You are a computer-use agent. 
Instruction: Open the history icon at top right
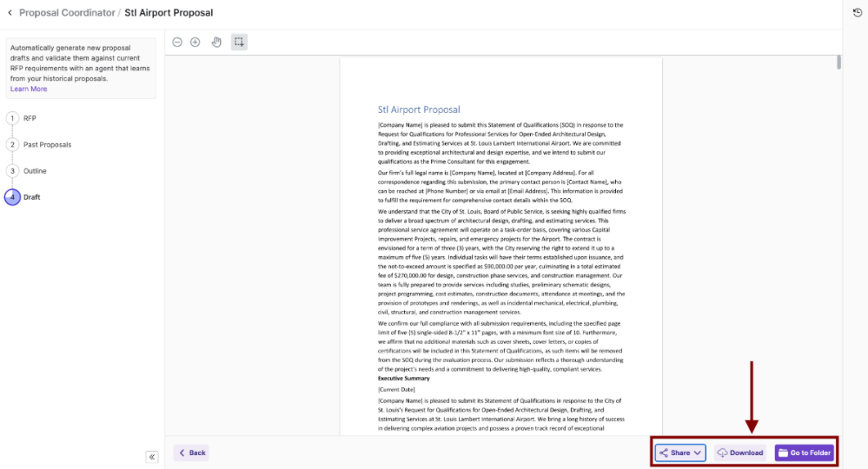(858, 13)
